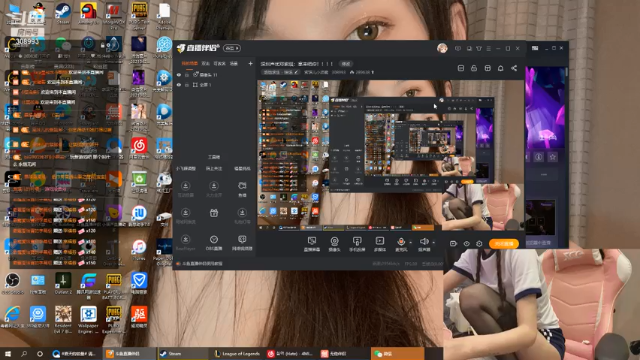Screen dimensions: 640x360
Task: Click the live preview canvas
Action: pyautogui.click(x=391, y=156)
